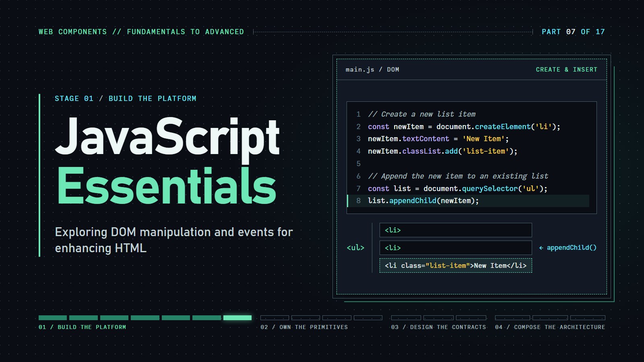Viewport: 644px width, 362px height.
Task: Click the 'WEB COMPONENTS // FUNDAMENTALS TO ADVANCED' header text
Action: (x=141, y=32)
